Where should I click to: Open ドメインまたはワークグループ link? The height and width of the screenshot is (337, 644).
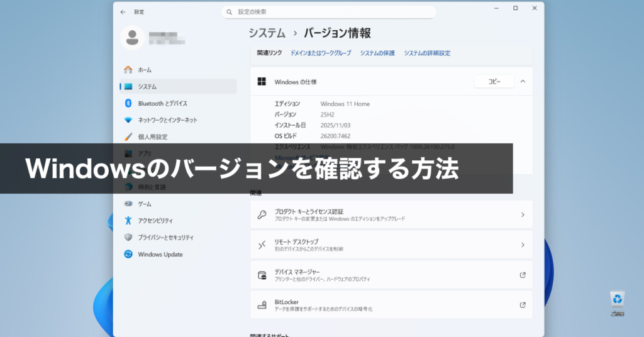pyautogui.click(x=321, y=53)
